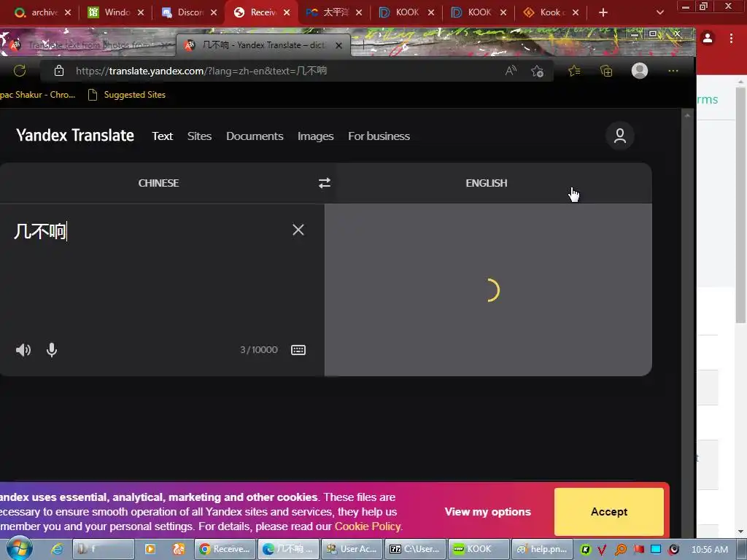
Task: Click the green K tray icon
Action: click(585, 550)
